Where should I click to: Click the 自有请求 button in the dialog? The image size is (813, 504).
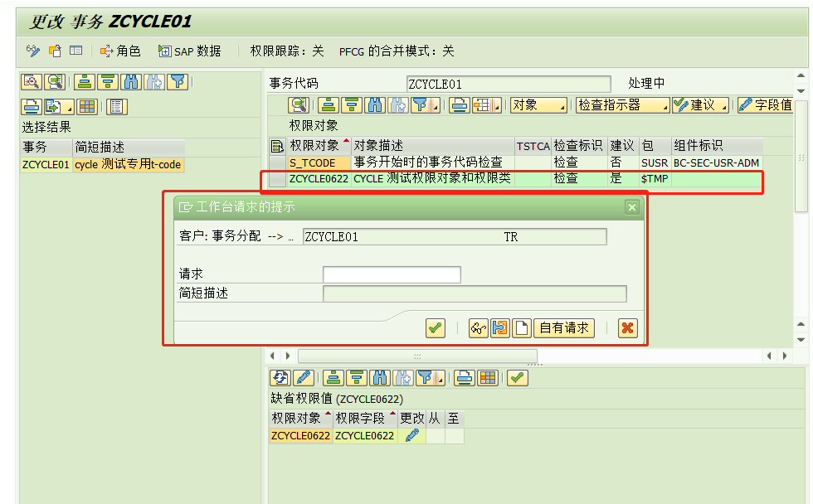point(565,328)
